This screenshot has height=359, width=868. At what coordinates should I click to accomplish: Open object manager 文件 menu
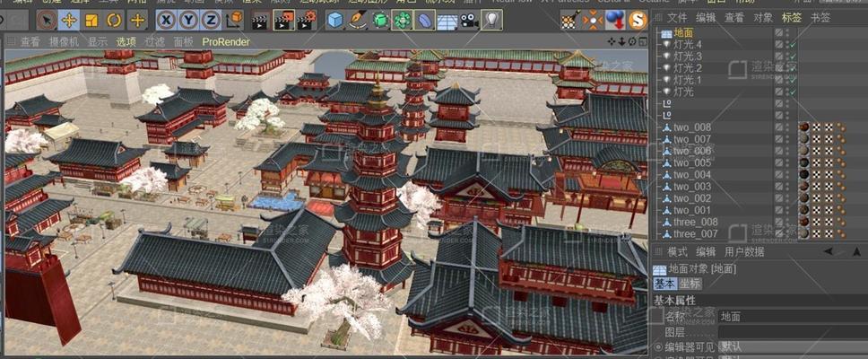pyautogui.click(x=677, y=17)
